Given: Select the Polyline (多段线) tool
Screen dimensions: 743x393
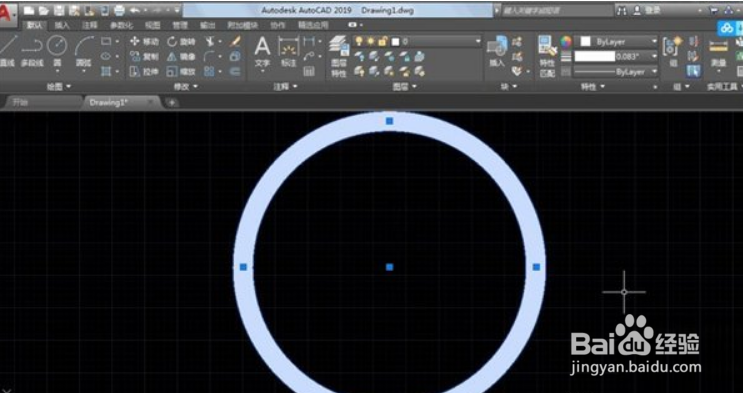Looking at the screenshot, I should pos(32,51).
